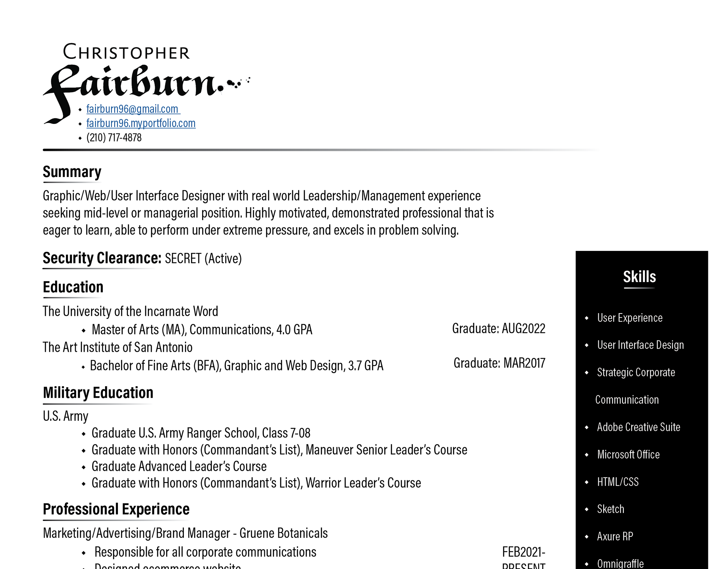Viewport: 728px width, 569px height.
Task: Open fairburn96@gmail.com email link
Action: click(x=133, y=109)
